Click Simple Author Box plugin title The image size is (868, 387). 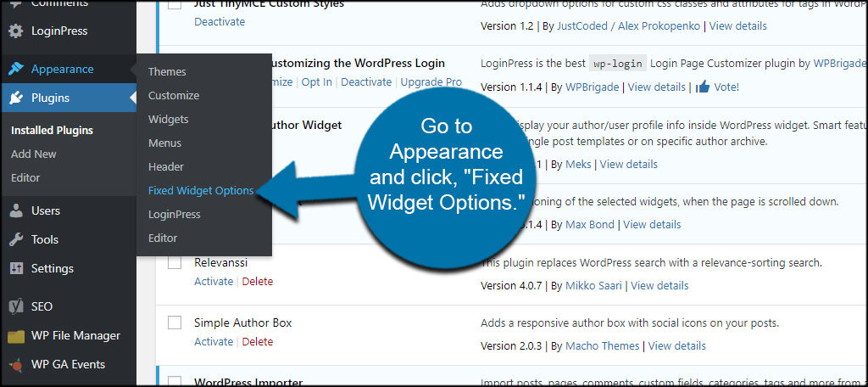click(x=243, y=322)
